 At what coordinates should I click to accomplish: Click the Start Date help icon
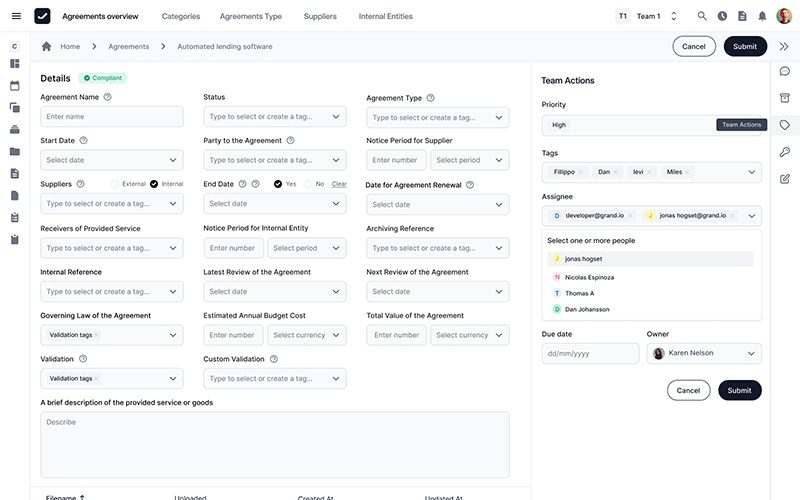click(83, 140)
